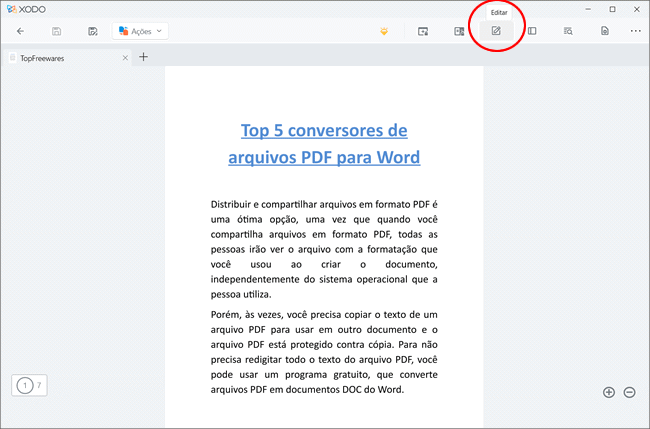Open the more options ellipsis menu
This screenshot has width=650, height=429.
[x=635, y=31]
